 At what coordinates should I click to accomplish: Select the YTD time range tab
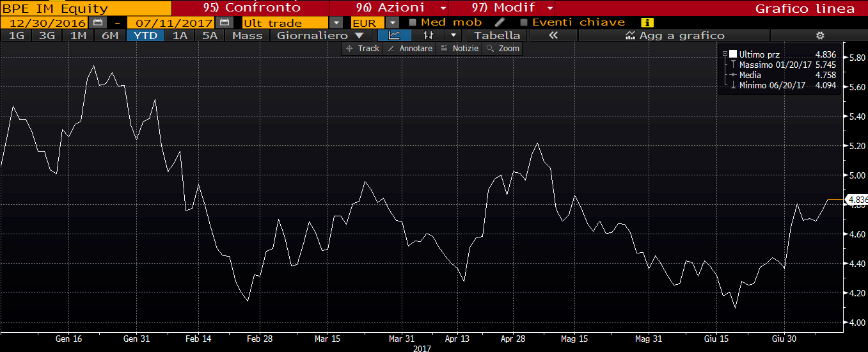pyautogui.click(x=146, y=35)
